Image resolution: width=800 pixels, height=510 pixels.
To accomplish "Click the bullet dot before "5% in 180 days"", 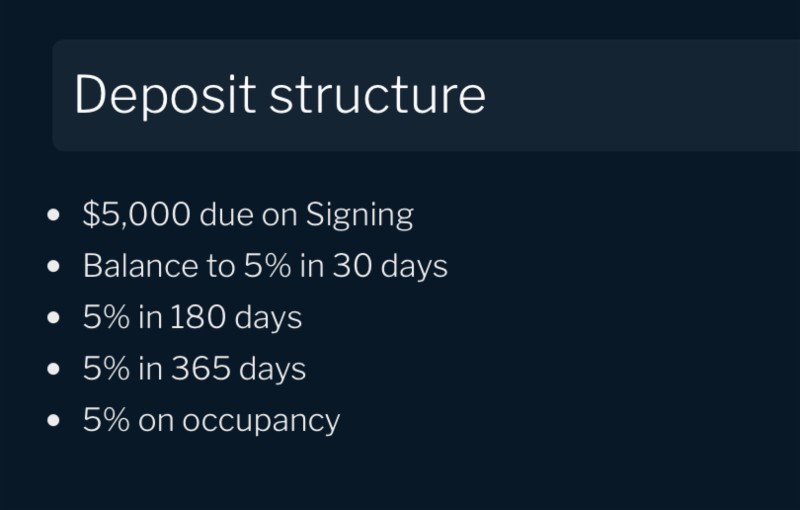I will (54, 318).
